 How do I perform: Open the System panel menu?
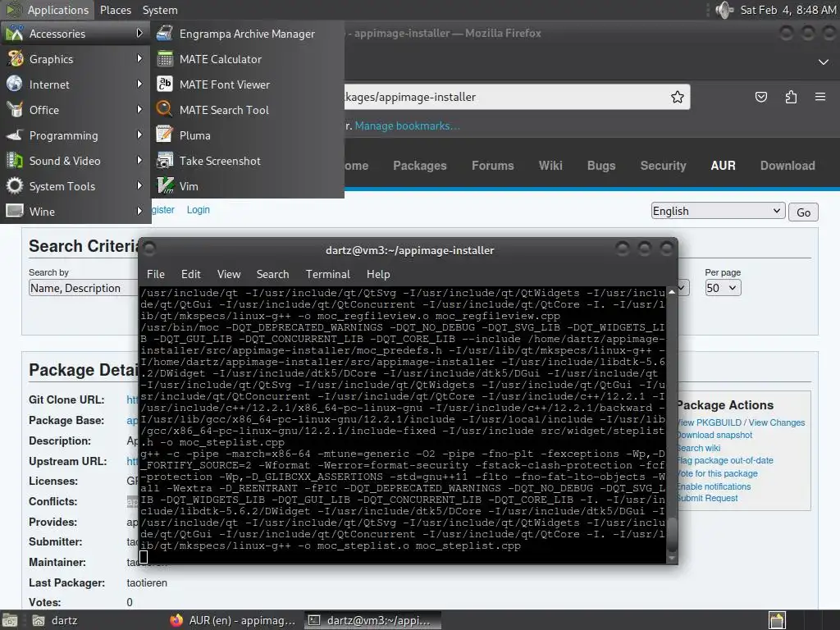[160, 10]
